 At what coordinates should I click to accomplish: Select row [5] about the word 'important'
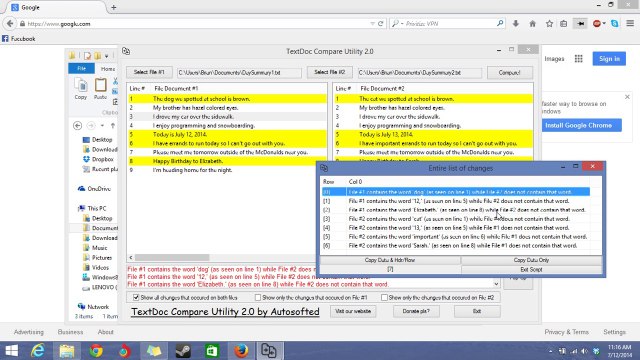(x=456, y=237)
